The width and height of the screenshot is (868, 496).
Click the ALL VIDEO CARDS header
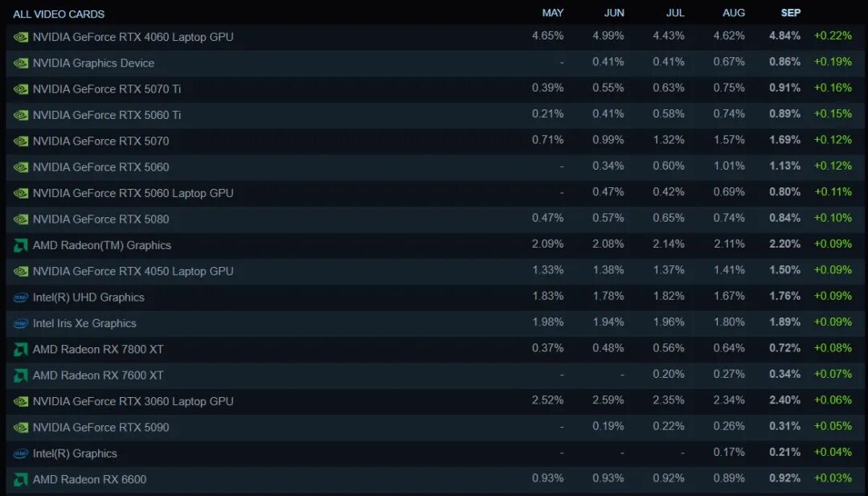(59, 14)
